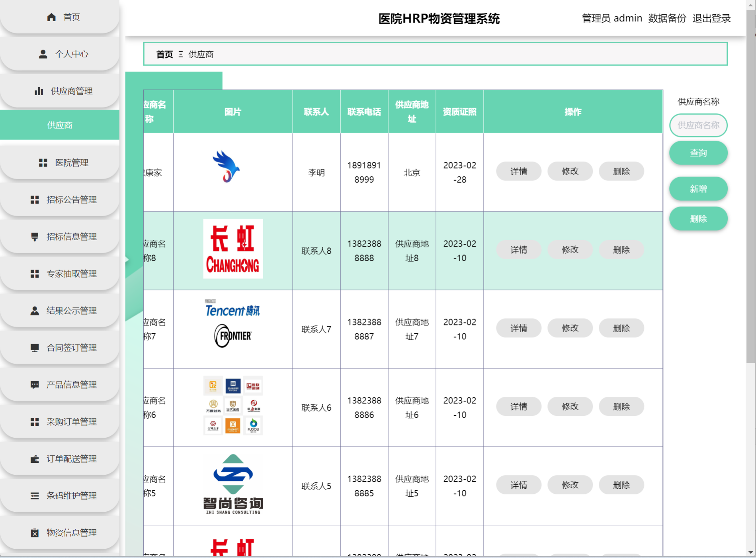The height and width of the screenshot is (558, 756).
Task: Click 退出登录 to log out
Action: (711, 18)
